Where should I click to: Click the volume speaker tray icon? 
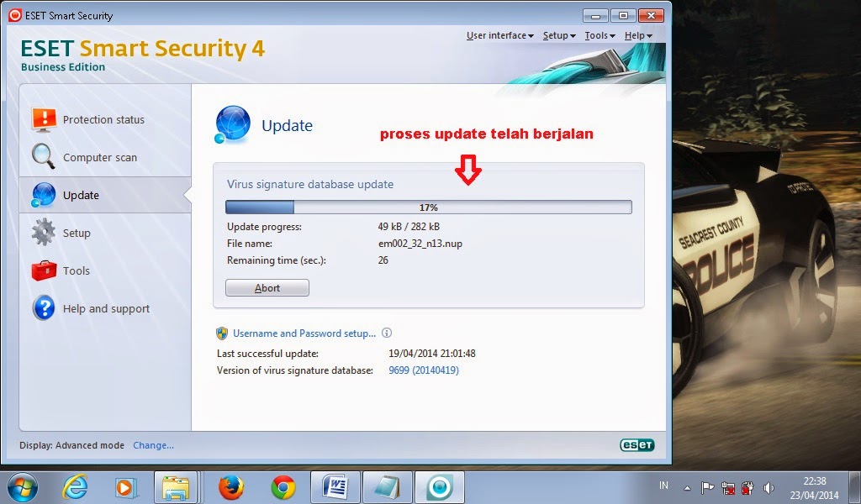tap(769, 487)
